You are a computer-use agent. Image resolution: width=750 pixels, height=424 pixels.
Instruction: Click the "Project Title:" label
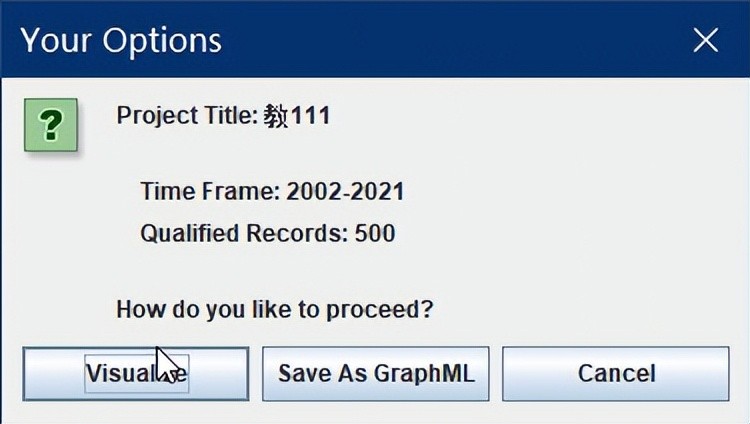[x=187, y=116]
